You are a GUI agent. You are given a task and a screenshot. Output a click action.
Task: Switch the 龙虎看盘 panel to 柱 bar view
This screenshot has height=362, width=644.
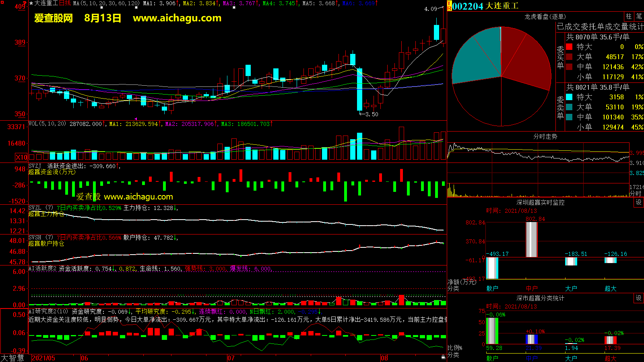click(629, 16)
